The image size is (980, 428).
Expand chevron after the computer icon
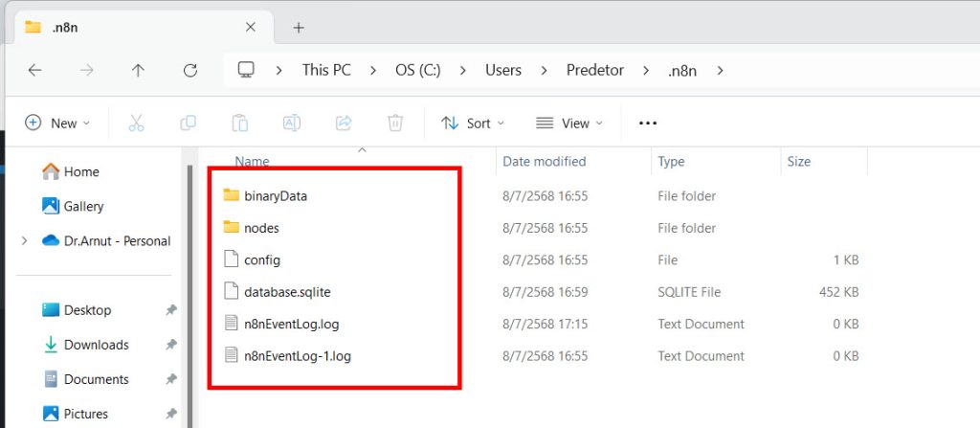[x=278, y=70]
